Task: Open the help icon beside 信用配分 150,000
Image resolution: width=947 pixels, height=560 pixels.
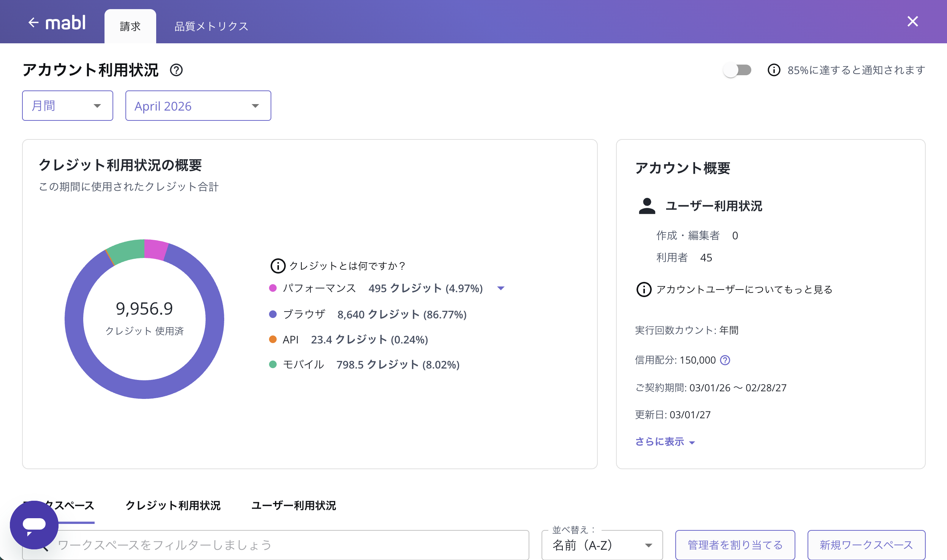Action: (x=725, y=360)
